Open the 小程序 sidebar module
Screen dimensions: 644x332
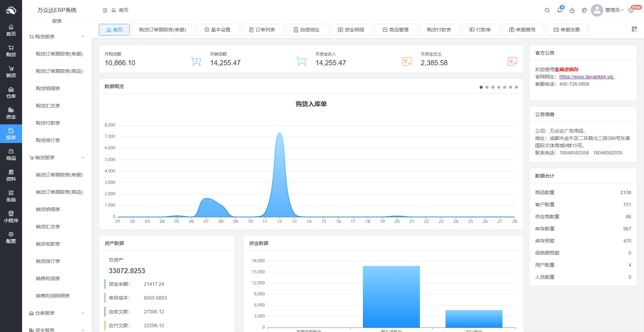pyautogui.click(x=11, y=217)
